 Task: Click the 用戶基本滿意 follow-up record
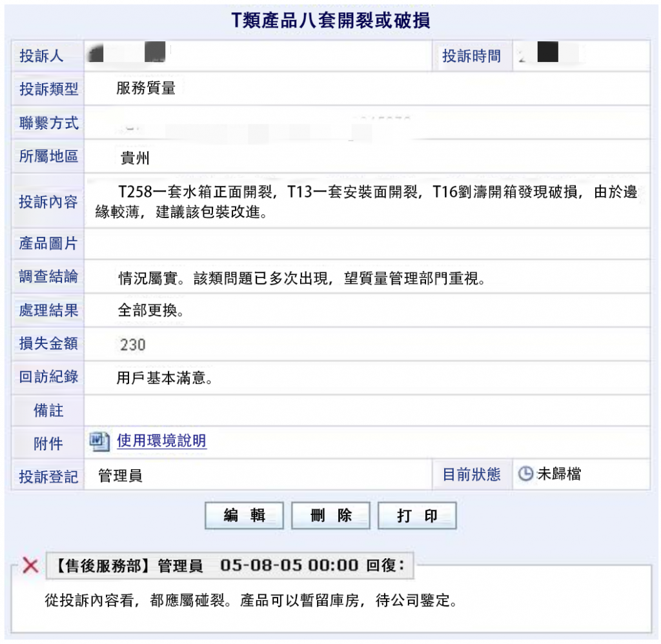pos(164,379)
